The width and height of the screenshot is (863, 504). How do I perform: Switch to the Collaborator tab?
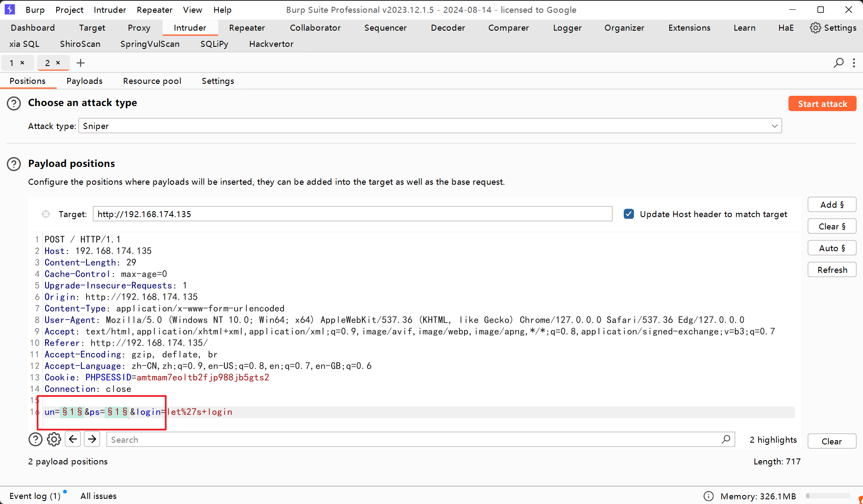point(315,28)
